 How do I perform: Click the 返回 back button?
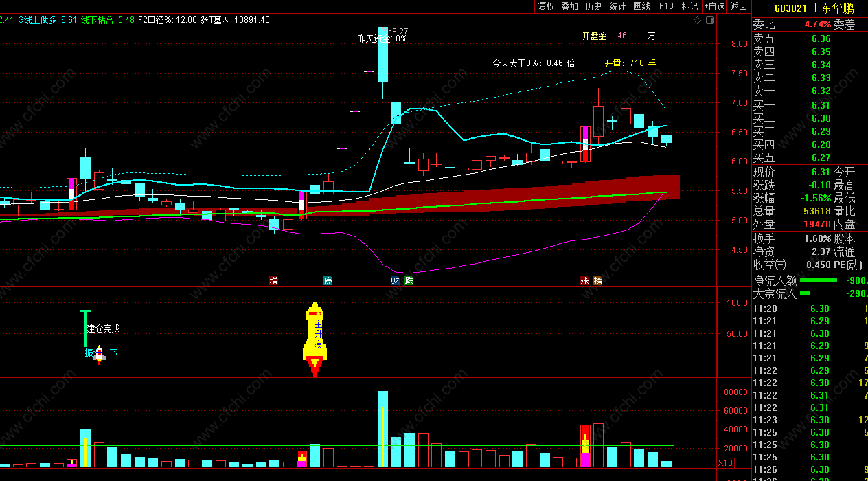click(x=739, y=6)
